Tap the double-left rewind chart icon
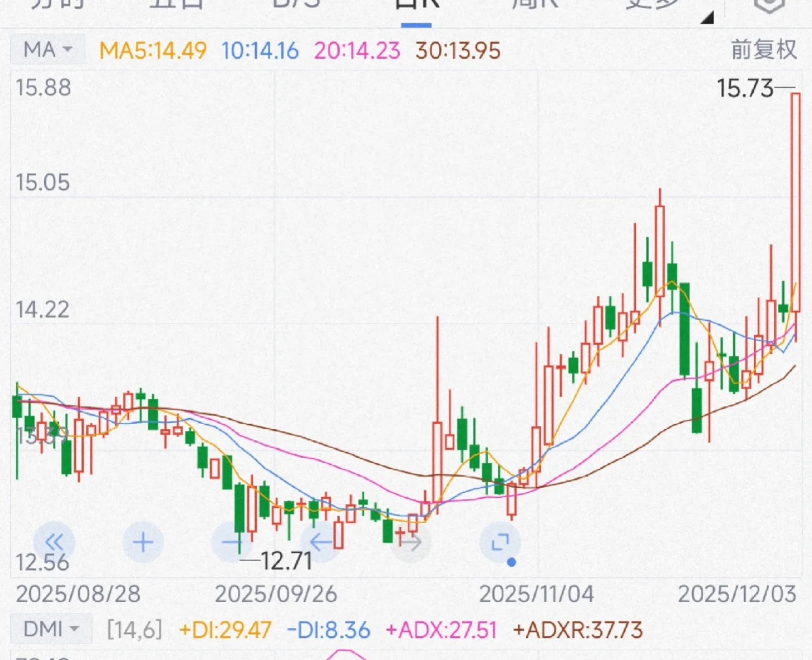The width and height of the screenshot is (812, 660). pyautogui.click(x=54, y=542)
